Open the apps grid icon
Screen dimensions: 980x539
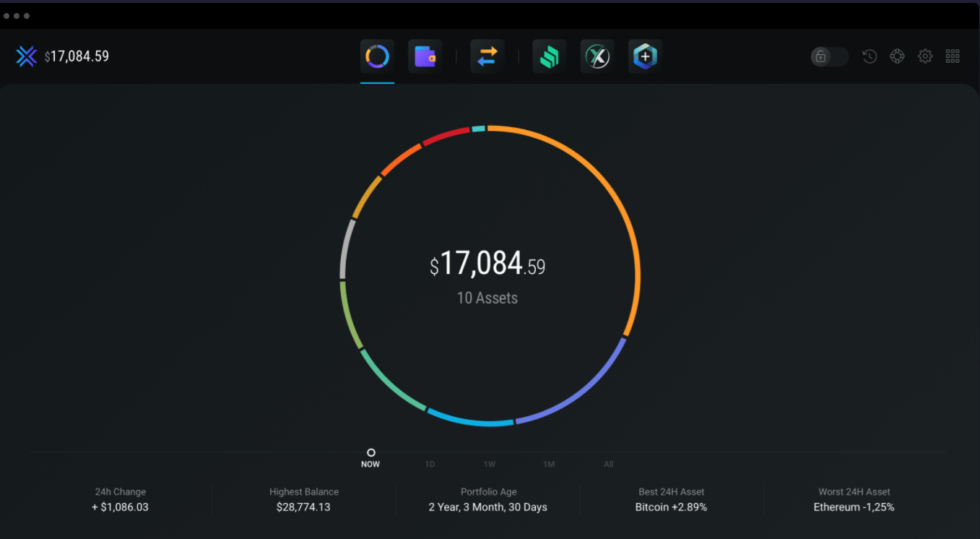[x=953, y=56]
